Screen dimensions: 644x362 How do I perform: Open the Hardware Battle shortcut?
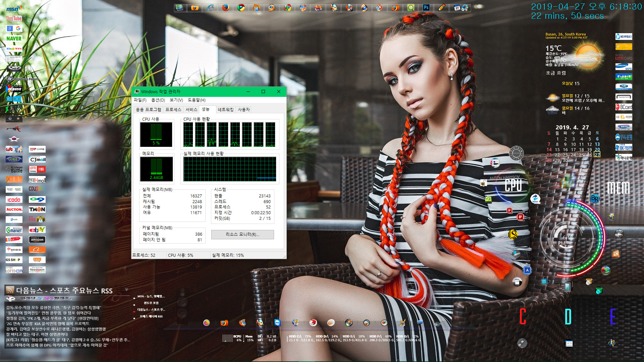point(14,169)
